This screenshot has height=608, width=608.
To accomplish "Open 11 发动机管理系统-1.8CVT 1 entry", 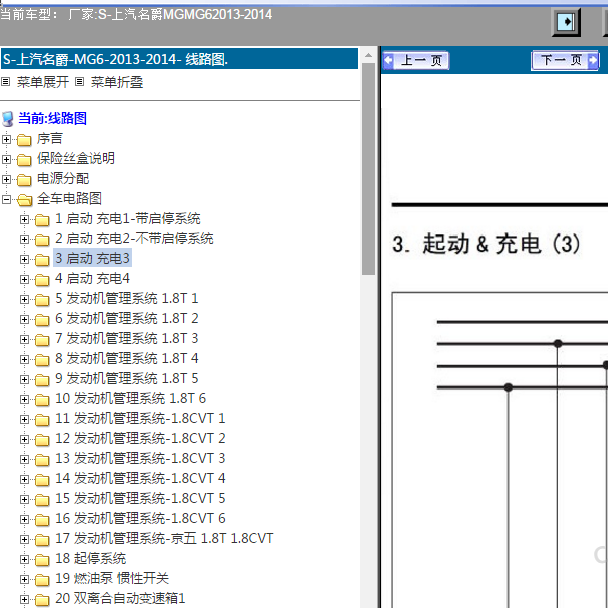I will click(140, 418).
